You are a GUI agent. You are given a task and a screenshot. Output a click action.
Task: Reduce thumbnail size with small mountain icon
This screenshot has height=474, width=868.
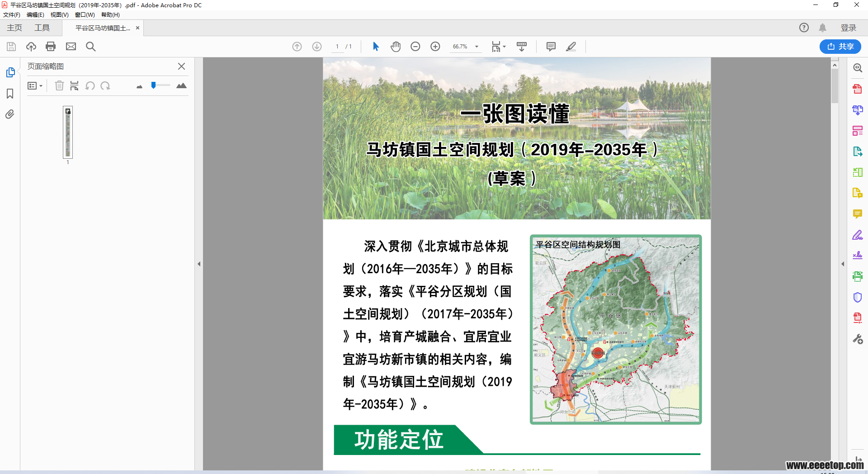click(x=139, y=86)
